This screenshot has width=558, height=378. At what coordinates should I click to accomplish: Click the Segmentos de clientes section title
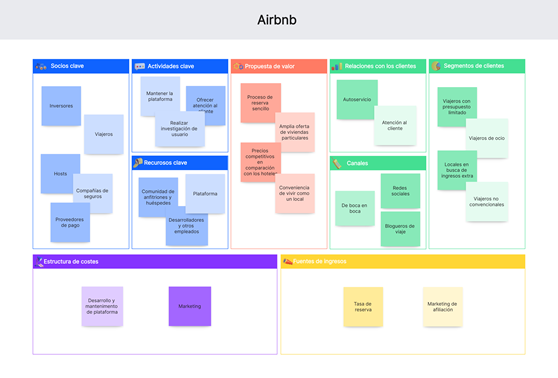(x=474, y=66)
